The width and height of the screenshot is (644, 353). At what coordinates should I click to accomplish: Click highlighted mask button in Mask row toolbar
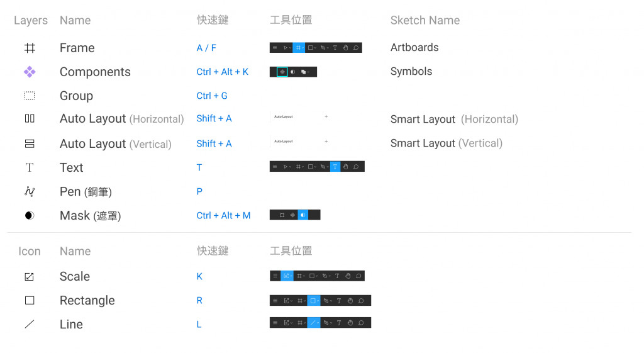pos(303,215)
